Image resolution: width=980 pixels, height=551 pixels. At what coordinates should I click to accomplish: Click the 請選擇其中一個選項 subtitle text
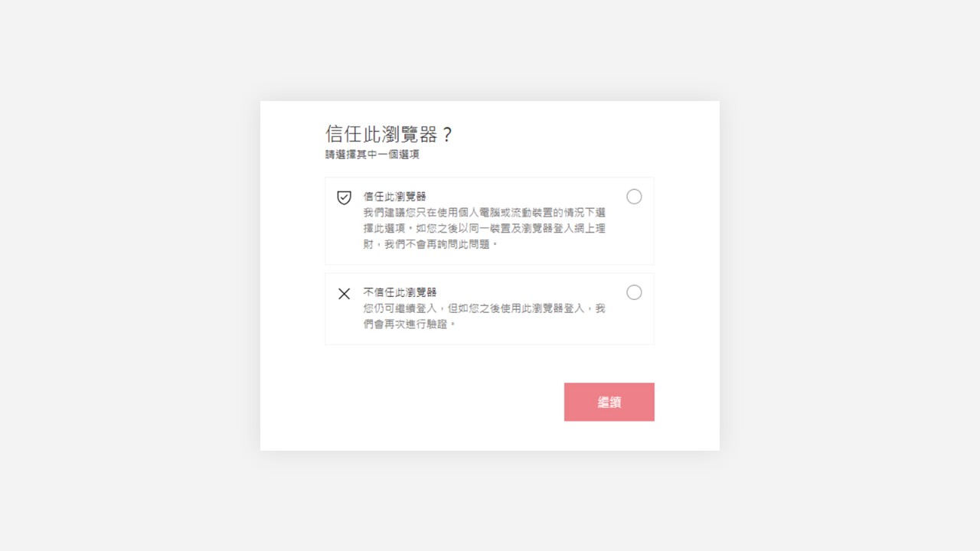pos(372,155)
